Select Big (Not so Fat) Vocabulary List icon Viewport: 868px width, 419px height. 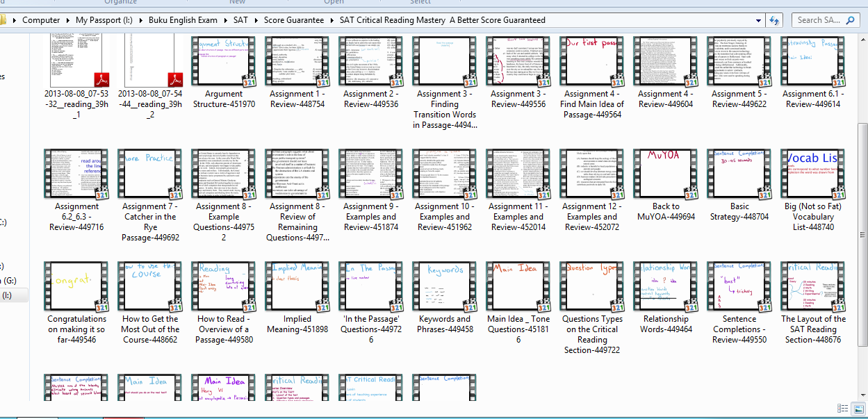[x=813, y=174]
